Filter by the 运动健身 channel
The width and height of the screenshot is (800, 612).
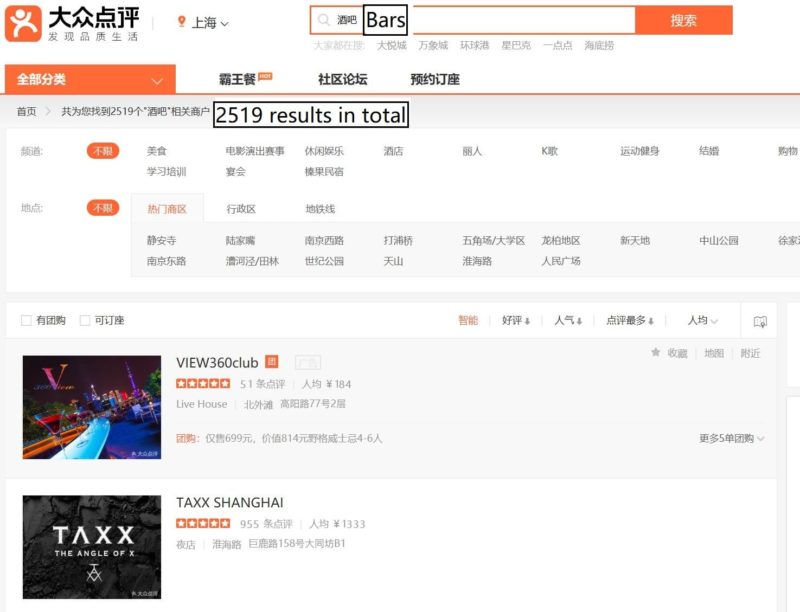[x=640, y=151]
